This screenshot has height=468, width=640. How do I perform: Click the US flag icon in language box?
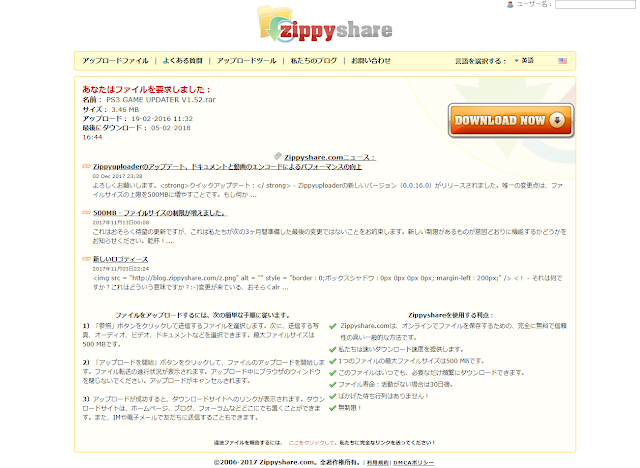(562, 61)
